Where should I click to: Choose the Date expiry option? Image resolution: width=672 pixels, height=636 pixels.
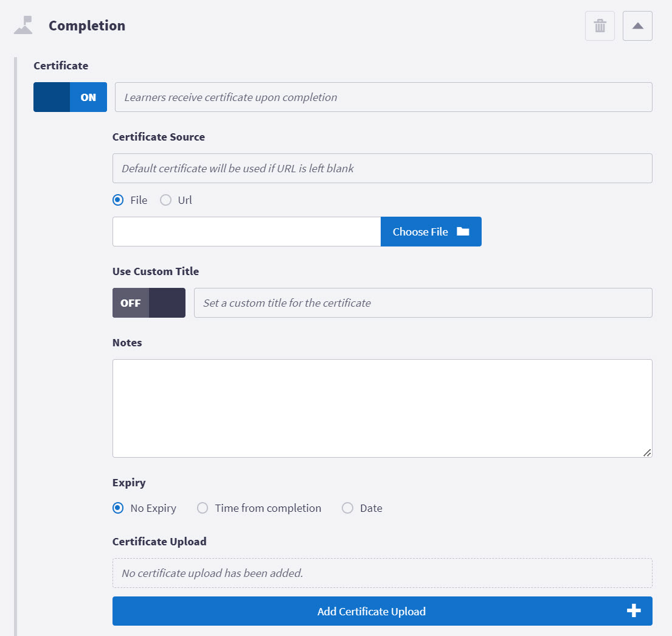coord(347,508)
